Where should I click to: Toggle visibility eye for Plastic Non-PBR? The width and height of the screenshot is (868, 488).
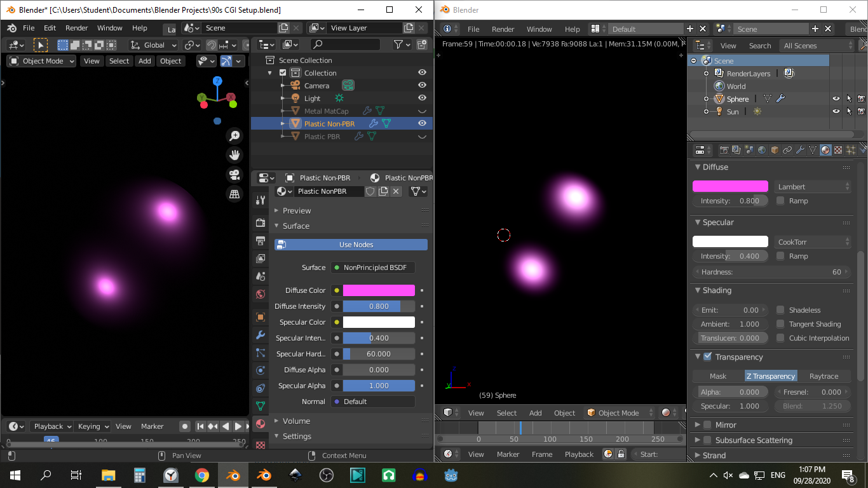[422, 123]
